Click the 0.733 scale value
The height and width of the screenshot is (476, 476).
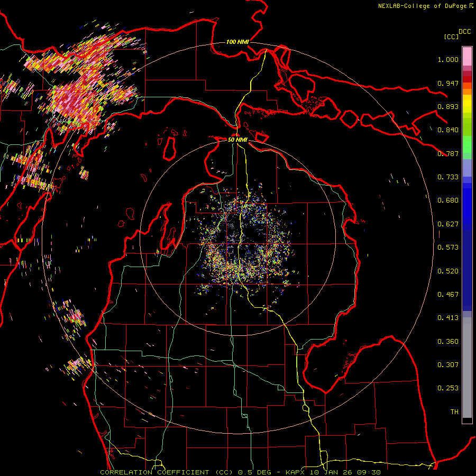tap(448, 177)
